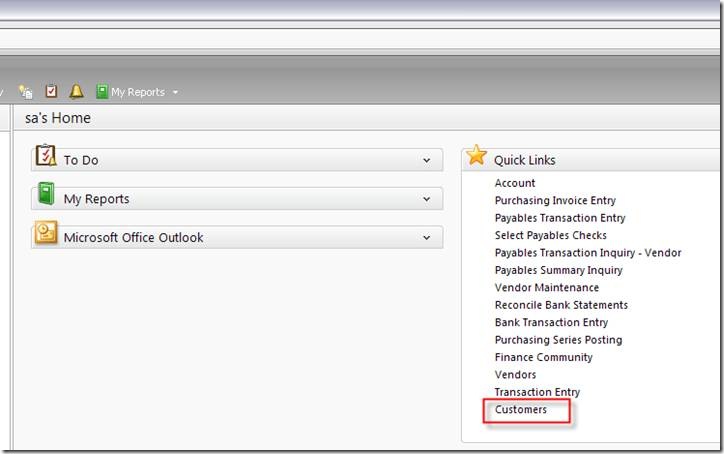Click the yellow bell reminders icon
The image size is (724, 454).
point(76,91)
